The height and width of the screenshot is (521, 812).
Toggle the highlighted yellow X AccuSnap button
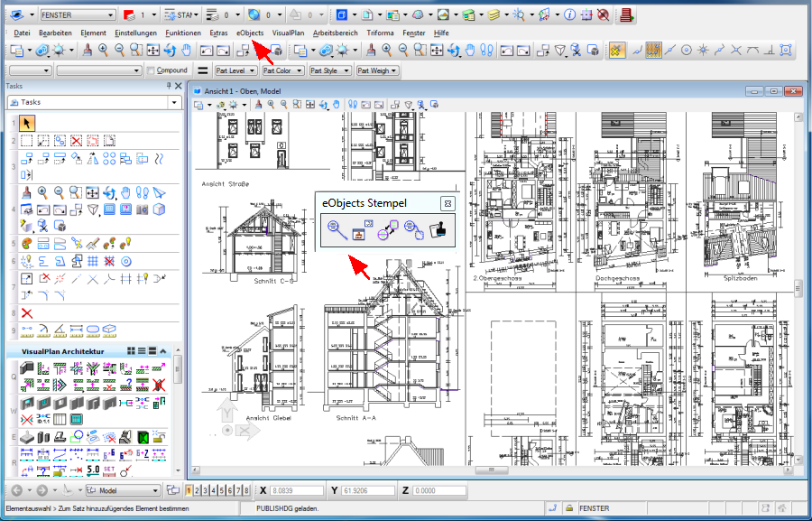tap(617, 51)
